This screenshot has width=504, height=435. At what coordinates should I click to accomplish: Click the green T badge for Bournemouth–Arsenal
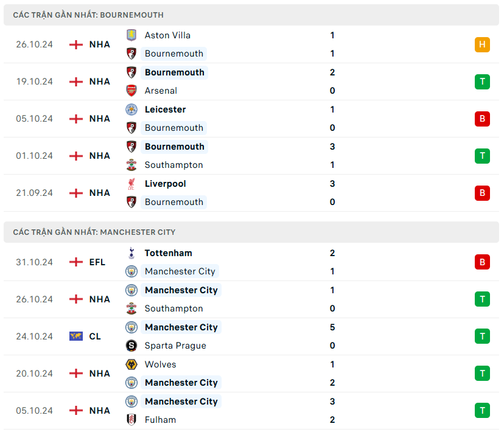pyautogui.click(x=482, y=82)
